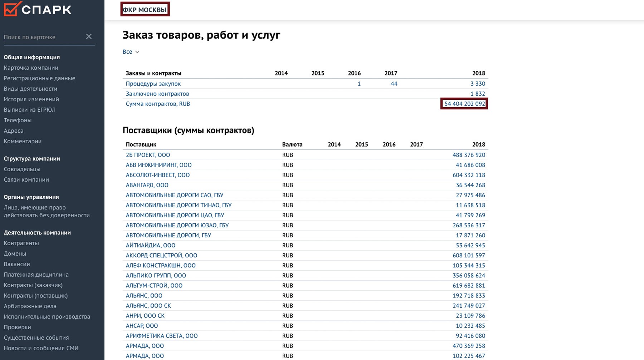The width and height of the screenshot is (644, 360).
Task: Open Связи компании
Action: (x=26, y=179)
